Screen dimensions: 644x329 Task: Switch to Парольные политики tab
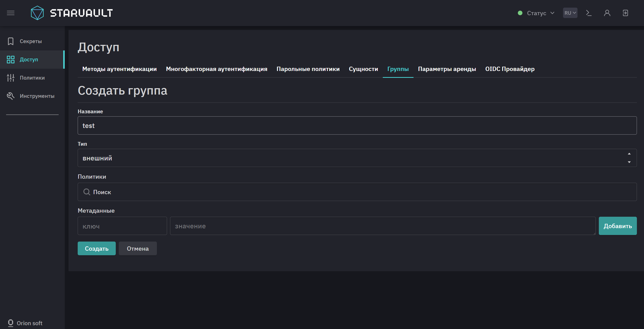[x=308, y=69]
